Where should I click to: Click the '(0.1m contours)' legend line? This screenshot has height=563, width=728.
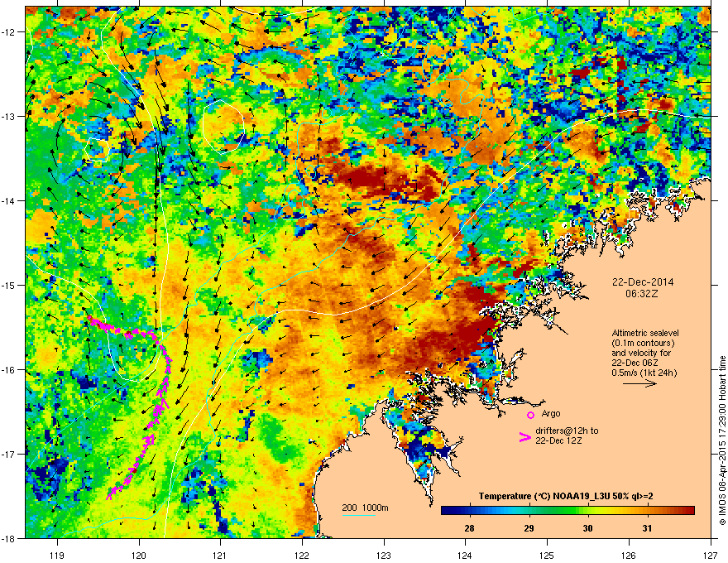coord(643,344)
